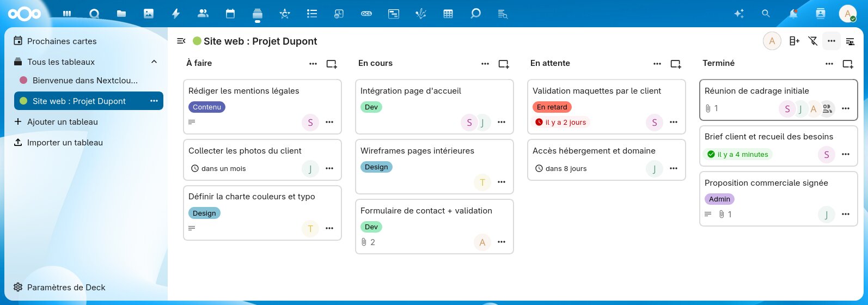Open the card filter icon
The width and height of the screenshot is (868, 305).
(x=813, y=41)
